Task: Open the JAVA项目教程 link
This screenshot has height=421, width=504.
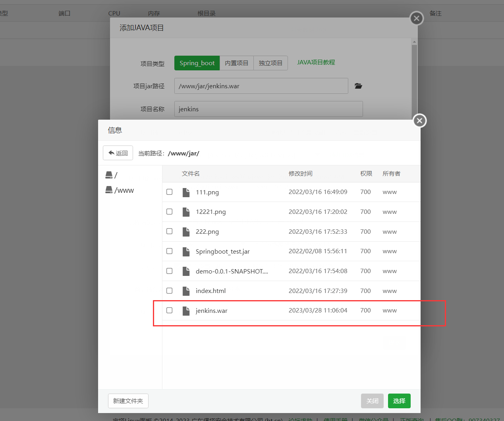Action: (x=316, y=62)
